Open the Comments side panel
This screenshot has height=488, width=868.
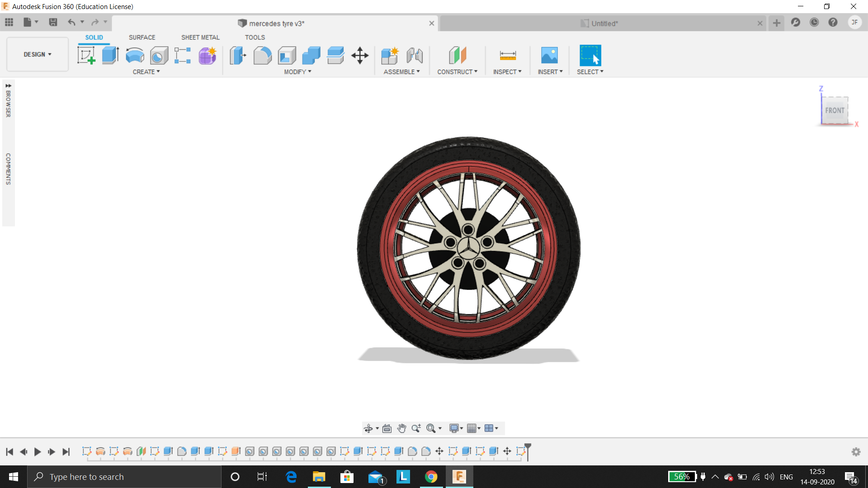(x=8, y=169)
